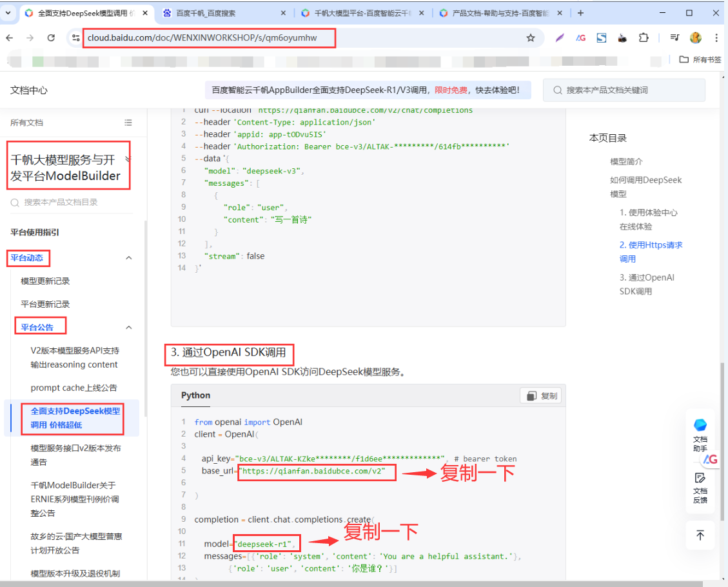Open the browser extensions puzzle icon

pos(644,37)
